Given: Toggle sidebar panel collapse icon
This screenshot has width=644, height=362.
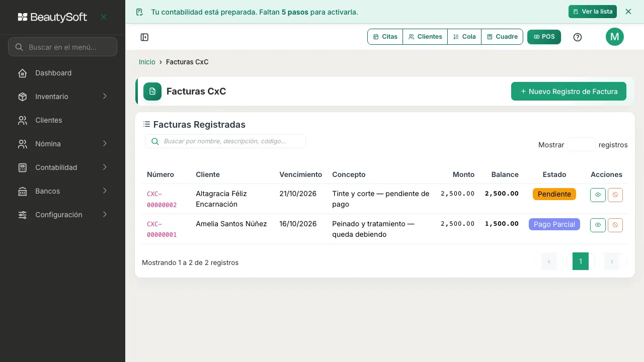Looking at the screenshot, I should [x=144, y=37].
